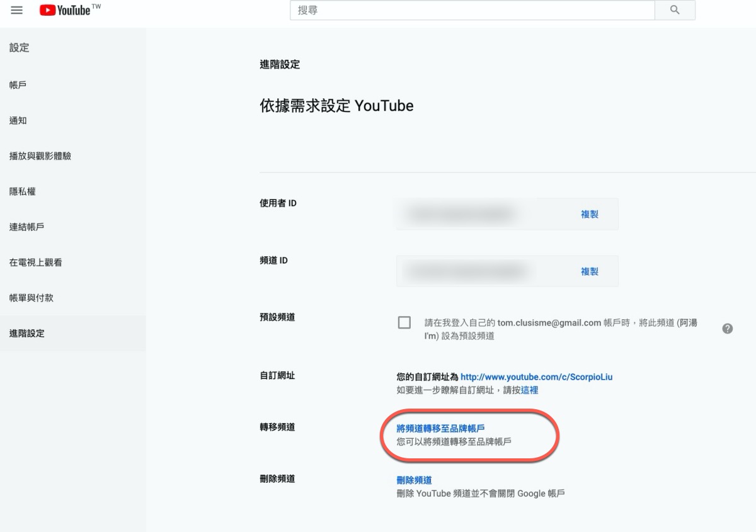
Task: Click text 您可以將頻道轉移至品牌帳戶
Action: (x=454, y=442)
